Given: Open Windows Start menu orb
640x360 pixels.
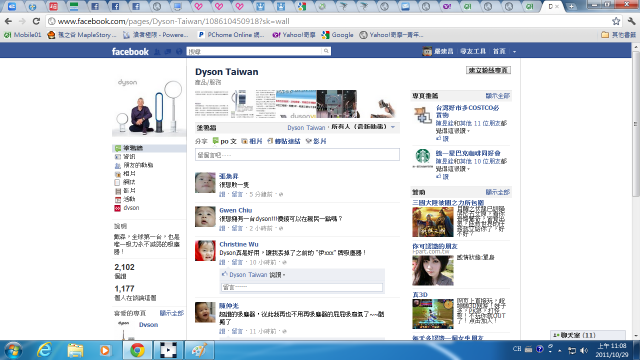Looking at the screenshot, I should 13,350.
